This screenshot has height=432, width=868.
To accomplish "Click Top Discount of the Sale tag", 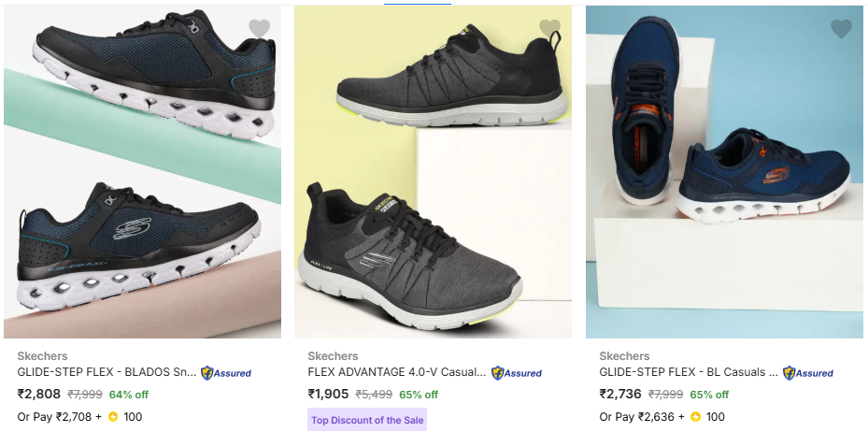I will pyautogui.click(x=367, y=420).
